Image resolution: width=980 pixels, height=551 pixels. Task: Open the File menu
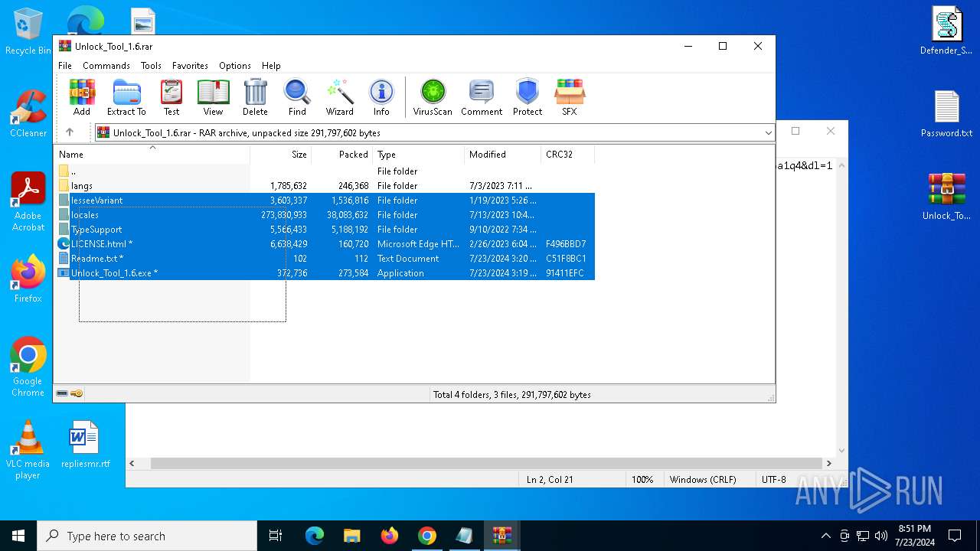click(65, 66)
